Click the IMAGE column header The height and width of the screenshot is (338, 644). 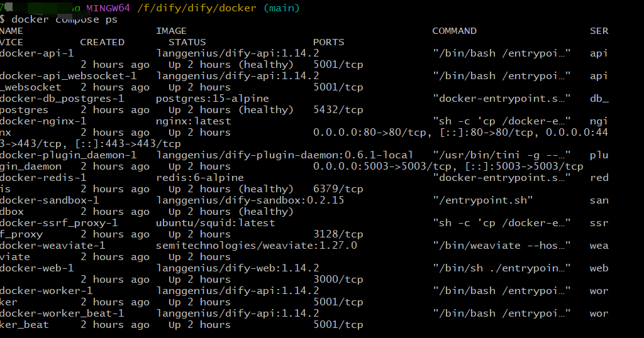[171, 31]
